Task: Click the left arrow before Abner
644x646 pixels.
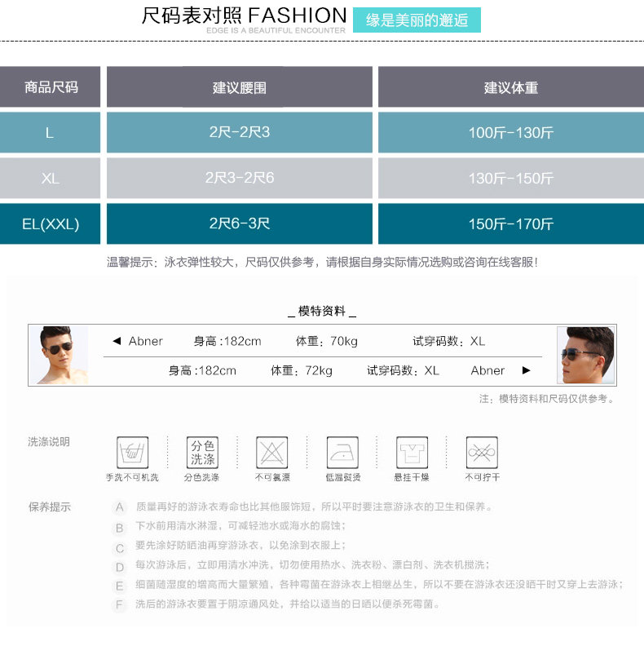Action: click(117, 341)
